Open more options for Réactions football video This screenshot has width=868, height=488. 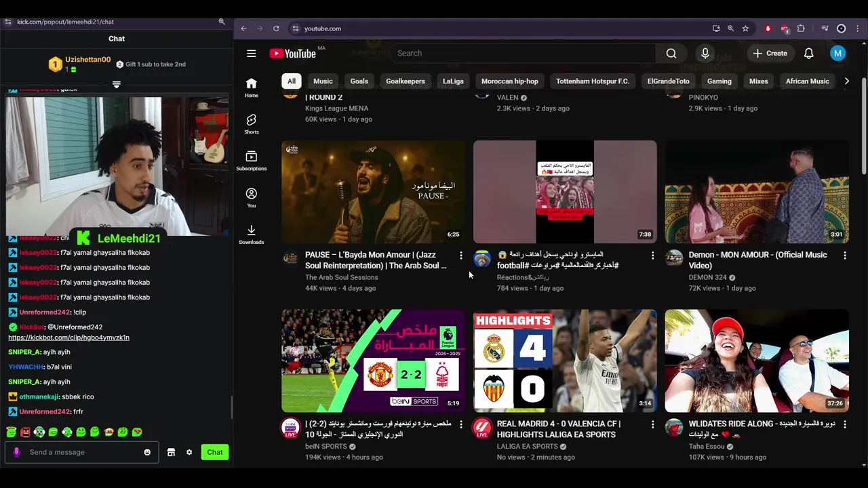click(x=653, y=256)
